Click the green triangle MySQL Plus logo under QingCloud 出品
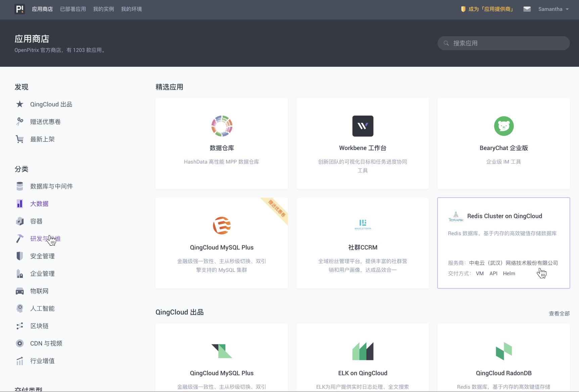579x392 pixels. tap(222, 351)
